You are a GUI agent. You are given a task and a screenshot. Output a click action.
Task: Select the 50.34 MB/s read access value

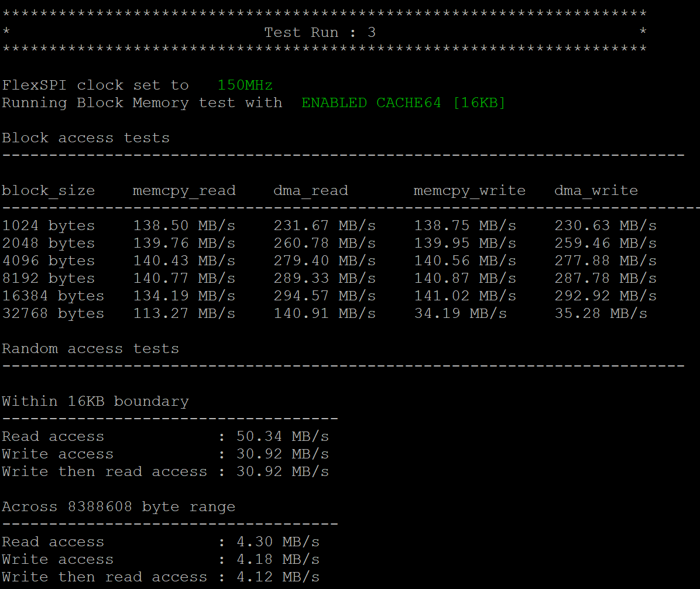pos(282,437)
